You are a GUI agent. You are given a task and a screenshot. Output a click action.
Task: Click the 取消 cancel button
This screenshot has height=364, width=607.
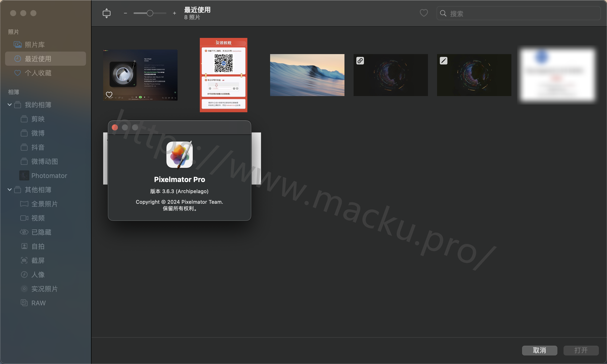point(539,350)
